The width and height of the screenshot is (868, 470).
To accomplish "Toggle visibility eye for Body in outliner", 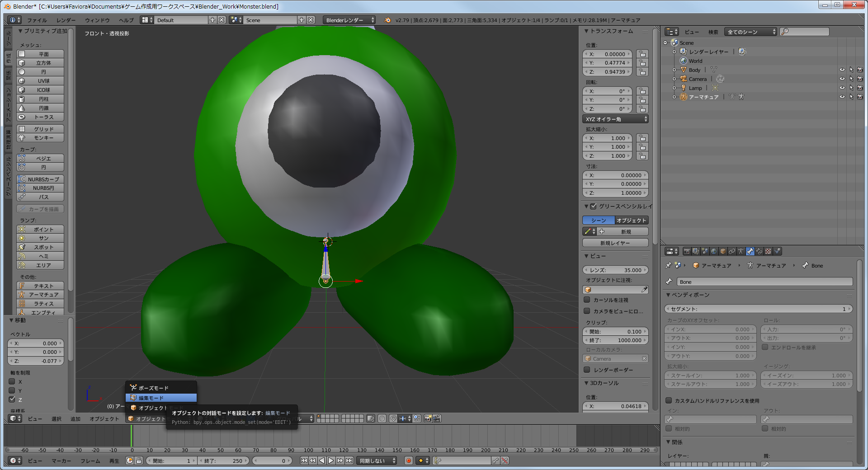I will pos(842,70).
